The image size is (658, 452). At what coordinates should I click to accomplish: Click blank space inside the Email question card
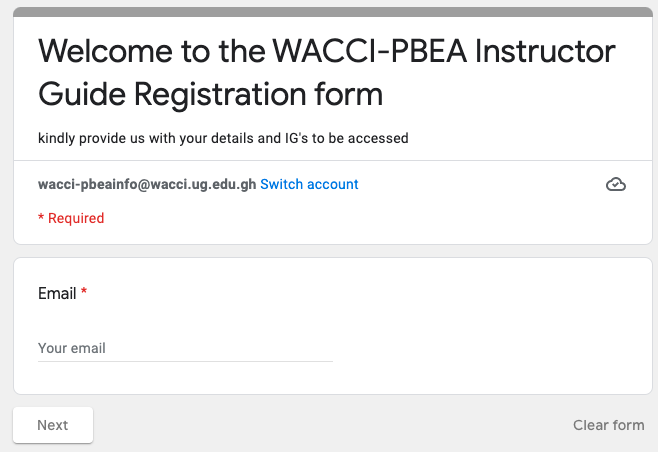point(483,327)
